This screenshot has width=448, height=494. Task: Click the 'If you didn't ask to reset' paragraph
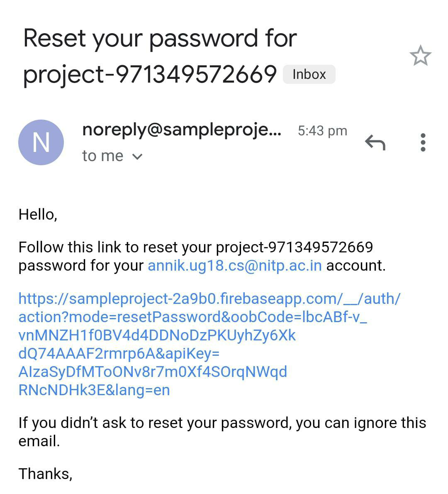222,432
